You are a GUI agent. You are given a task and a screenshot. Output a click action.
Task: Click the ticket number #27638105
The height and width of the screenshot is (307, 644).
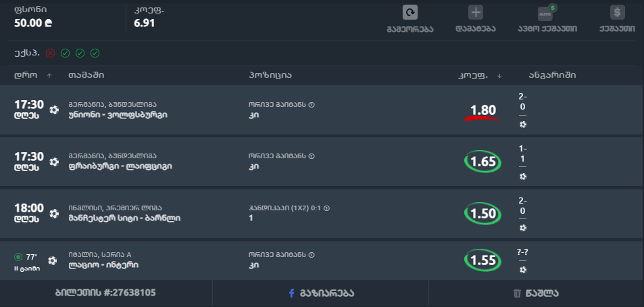pyautogui.click(x=105, y=293)
